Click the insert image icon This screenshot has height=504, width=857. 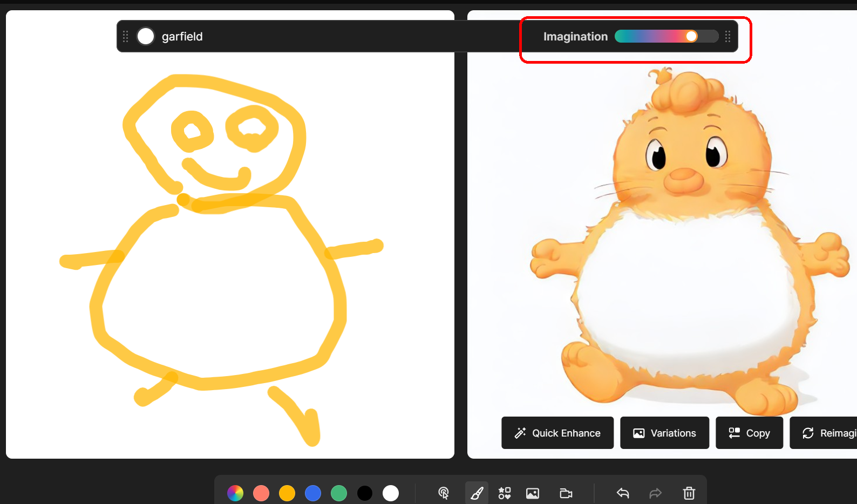point(533,493)
